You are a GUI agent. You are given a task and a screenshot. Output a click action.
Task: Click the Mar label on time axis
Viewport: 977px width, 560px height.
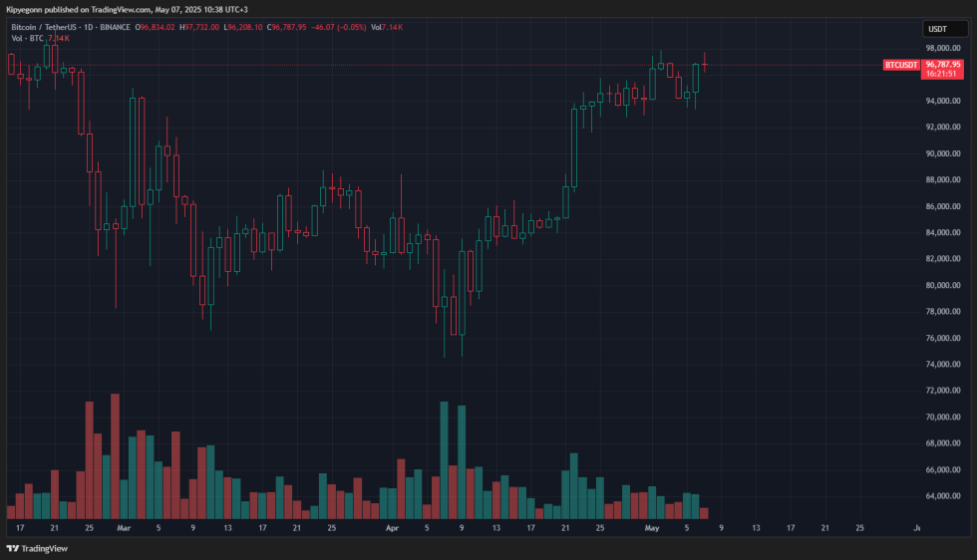(x=123, y=527)
